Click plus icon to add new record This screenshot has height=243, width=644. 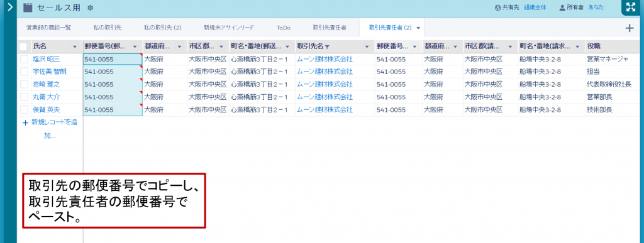(x=25, y=122)
